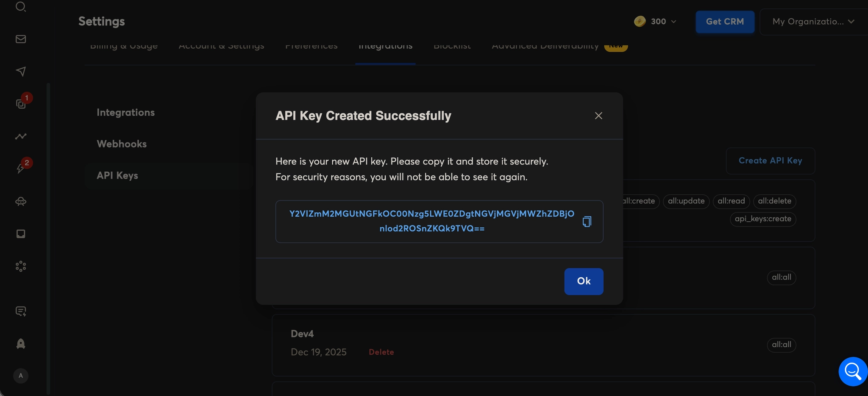
Task: Open the rocket icon in the sidebar
Action: [20, 344]
